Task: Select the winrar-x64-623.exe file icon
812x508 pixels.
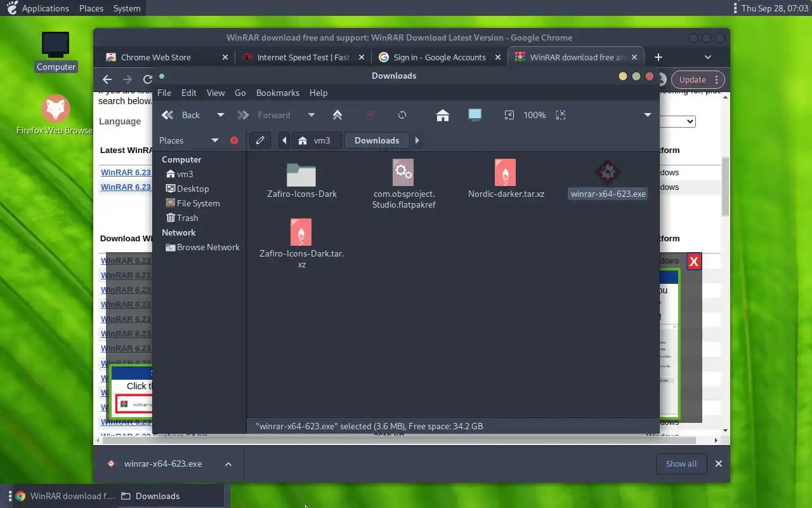Action: tap(607, 172)
